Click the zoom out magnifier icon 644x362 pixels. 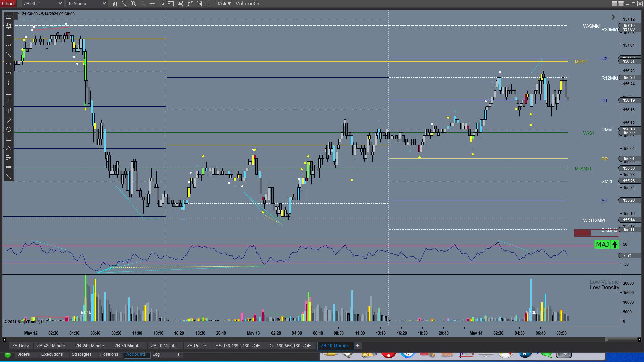143,4
